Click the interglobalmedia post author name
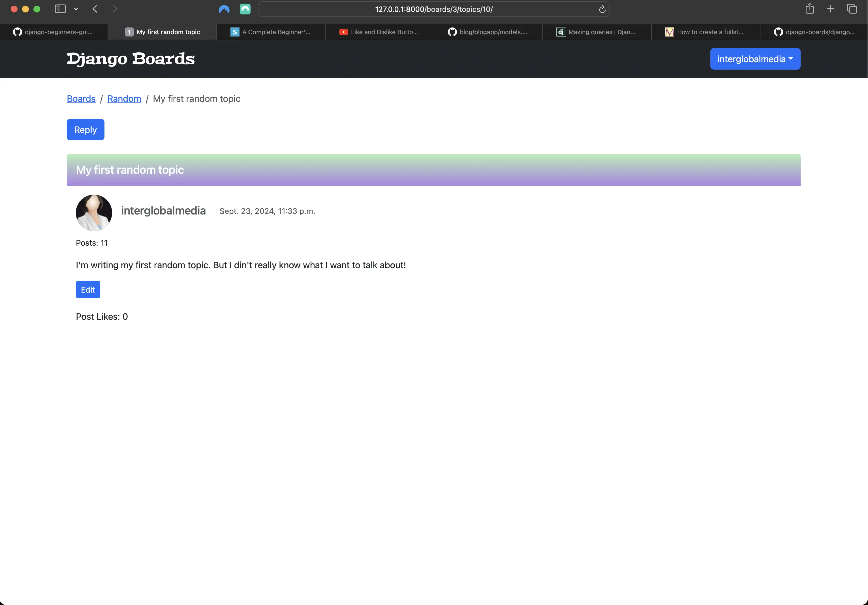Image resolution: width=868 pixels, height=605 pixels. tap(163, 211)
